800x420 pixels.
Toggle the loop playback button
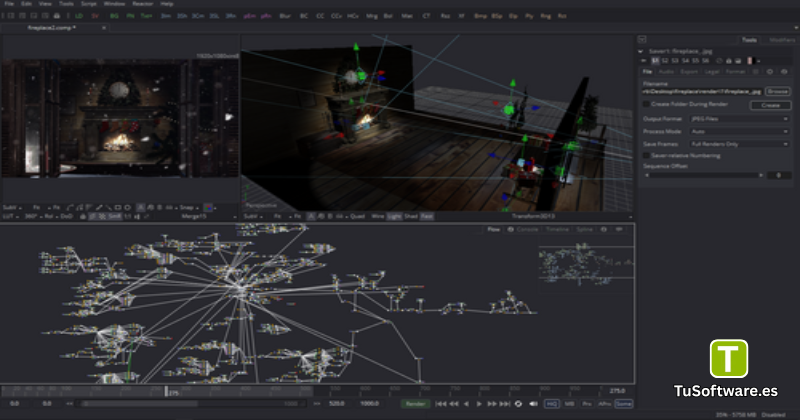pyautogui.click(x=518, y=404)
